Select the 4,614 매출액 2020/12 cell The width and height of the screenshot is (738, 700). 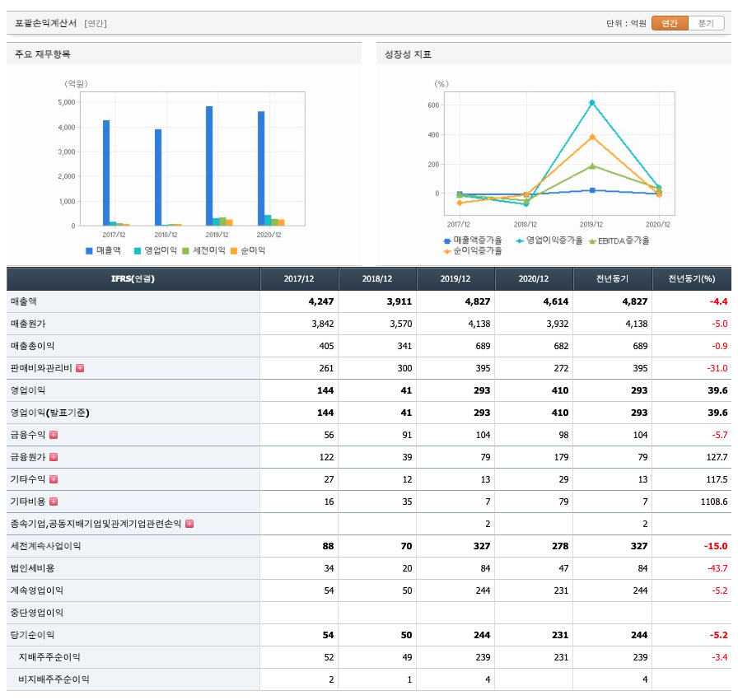[534, 301]
